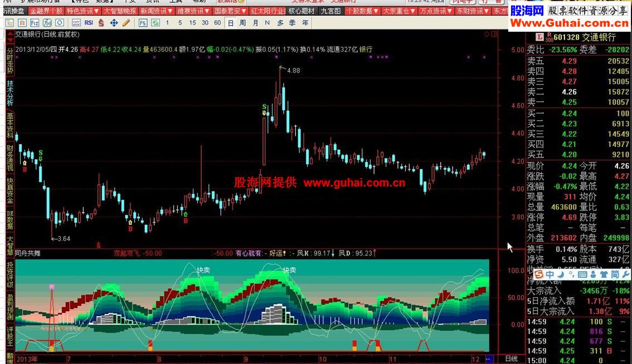Screen dimensions: 632x364
Task: Select the N custom-day period
Action: point(267,23)
